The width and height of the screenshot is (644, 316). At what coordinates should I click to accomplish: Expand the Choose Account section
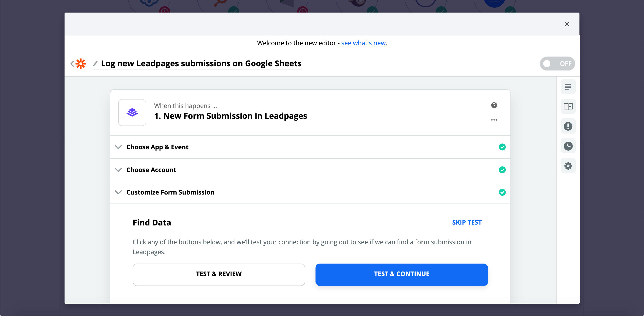pyautogui.click(x=119, y=170)
